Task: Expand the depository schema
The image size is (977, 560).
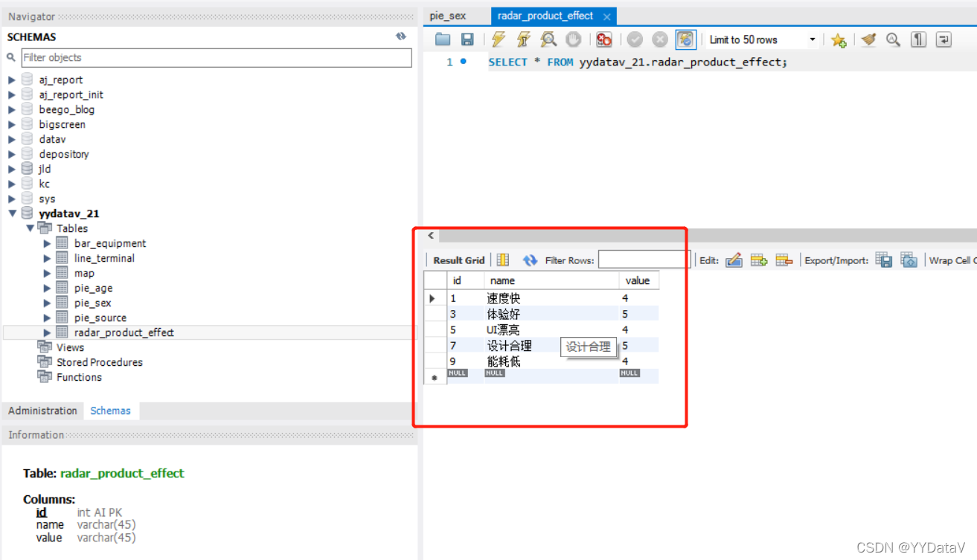Action: [x=11, y=154]
